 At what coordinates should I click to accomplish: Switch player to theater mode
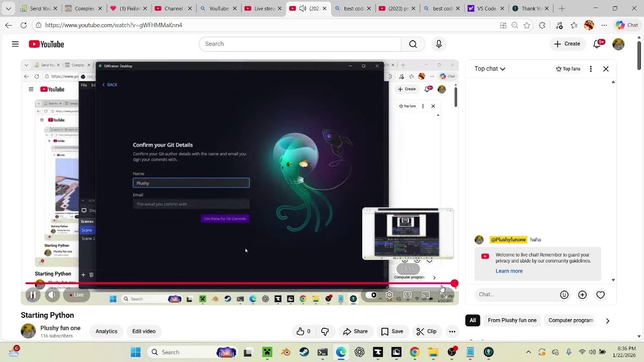tap(408, 295)
